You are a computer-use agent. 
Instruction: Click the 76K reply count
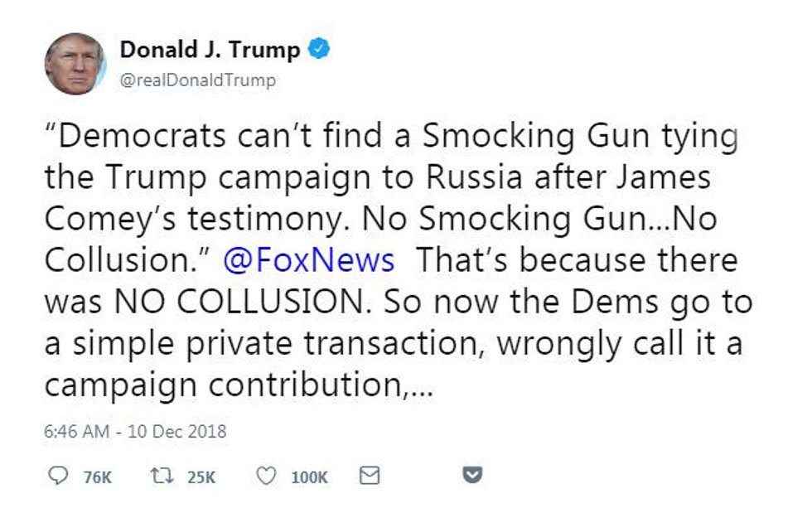pos(97,477)
